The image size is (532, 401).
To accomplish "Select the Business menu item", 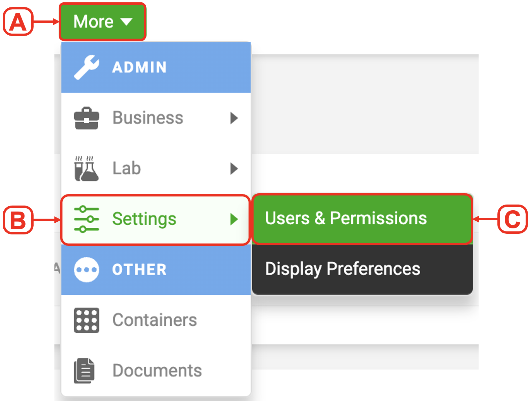I will click(156, 118).
